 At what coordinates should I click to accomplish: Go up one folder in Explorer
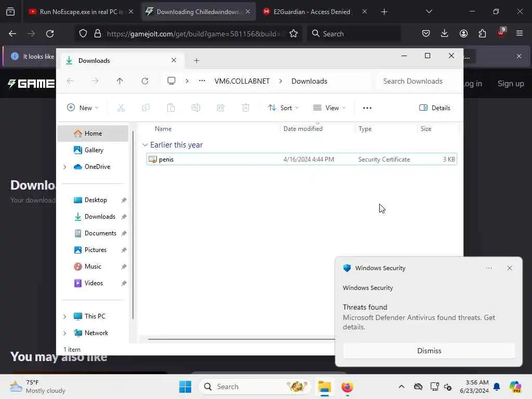[120, 81]
